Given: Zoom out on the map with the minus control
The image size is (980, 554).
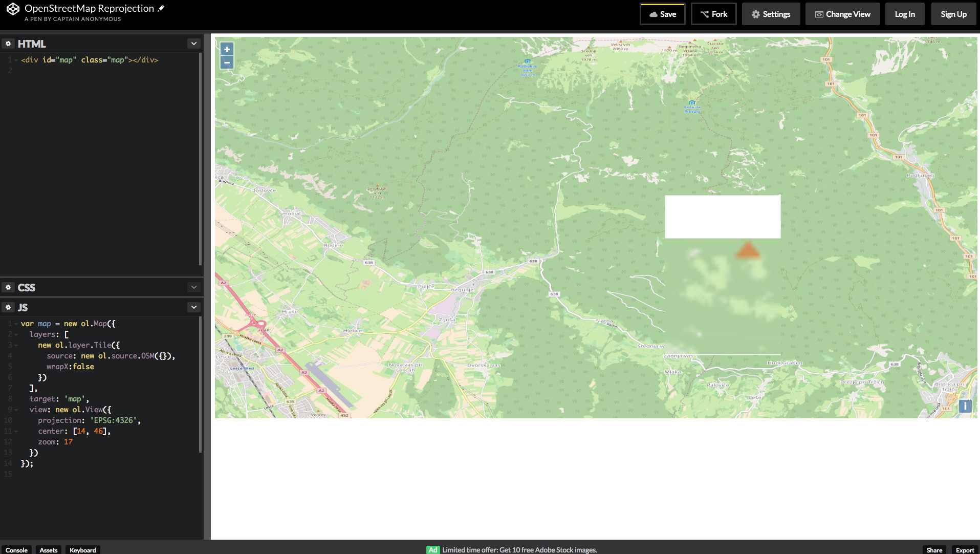Looking at the screenshot, I should point(227,62).
